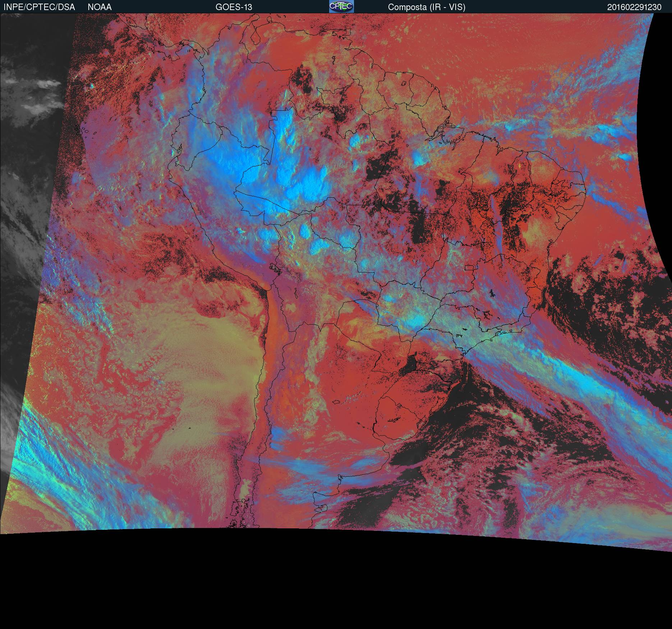This screenshot has width=672, height=629.
Task: Click the Distrito Federal square outline in Brazil
Action: [469, 267]
